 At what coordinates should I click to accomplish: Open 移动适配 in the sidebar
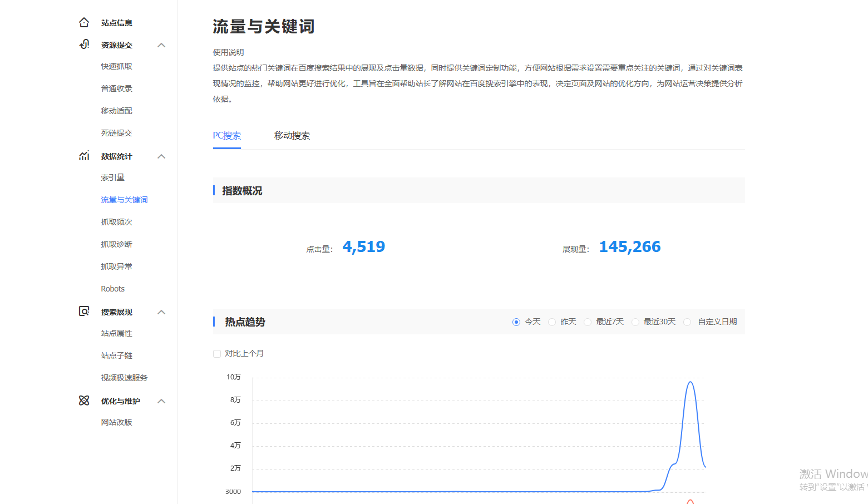[117, 111]
